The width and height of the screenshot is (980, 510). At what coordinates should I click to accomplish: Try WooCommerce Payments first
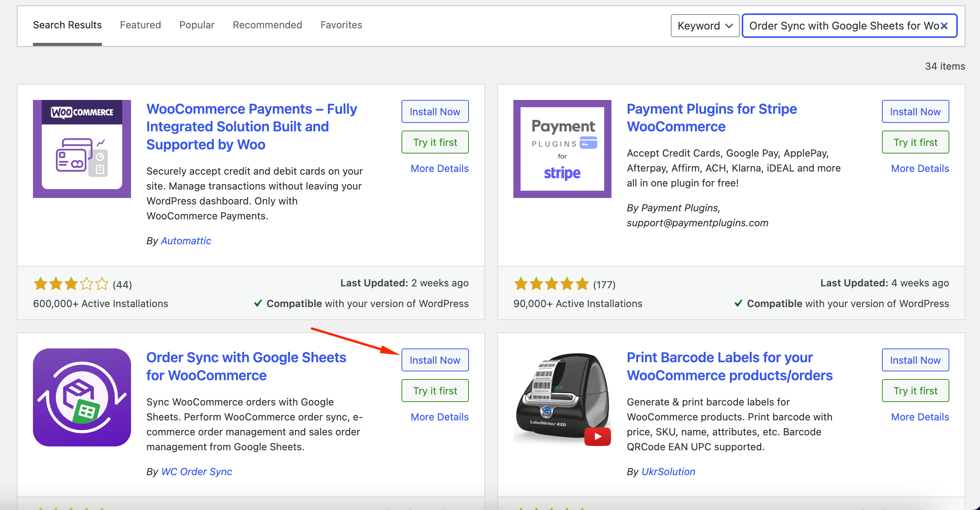click(x=435, y=142)
